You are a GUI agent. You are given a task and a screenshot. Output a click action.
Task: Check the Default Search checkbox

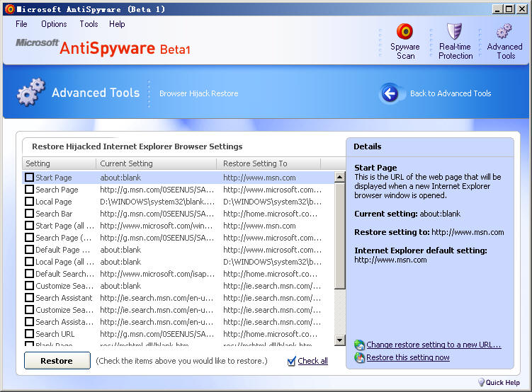tap(30, 274)
